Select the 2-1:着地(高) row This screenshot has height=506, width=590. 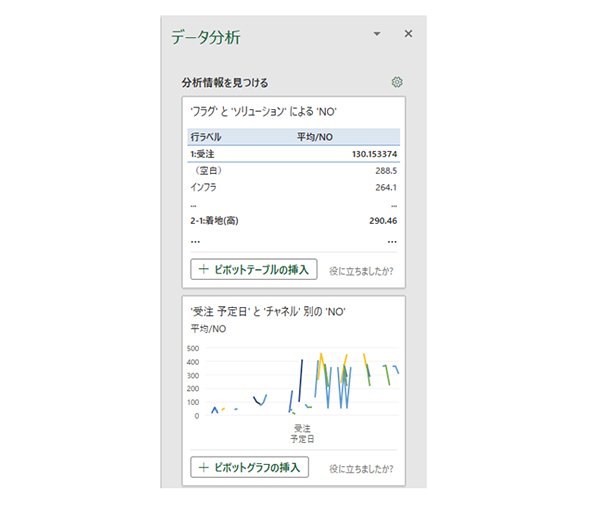pos(293,220)
